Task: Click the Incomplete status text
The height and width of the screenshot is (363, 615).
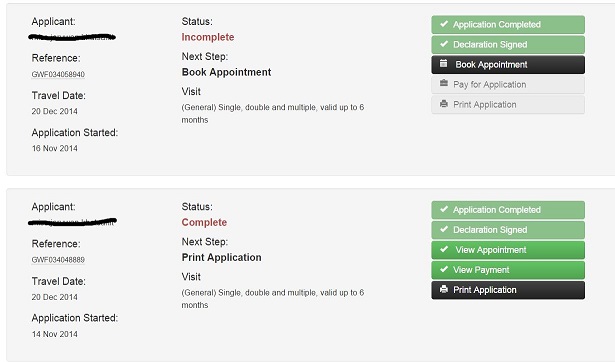Action: click(x=208, y=37)
